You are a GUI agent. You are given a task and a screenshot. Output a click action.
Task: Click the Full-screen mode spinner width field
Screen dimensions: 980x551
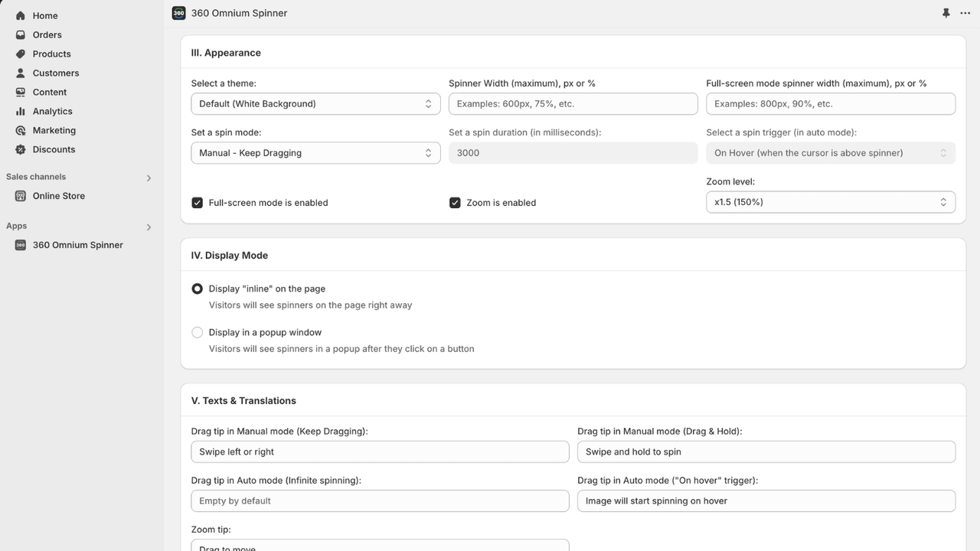(831, 104)
